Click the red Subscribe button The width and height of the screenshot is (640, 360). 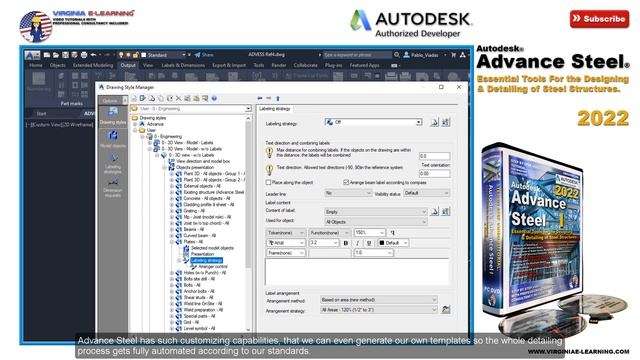[599, 19]
